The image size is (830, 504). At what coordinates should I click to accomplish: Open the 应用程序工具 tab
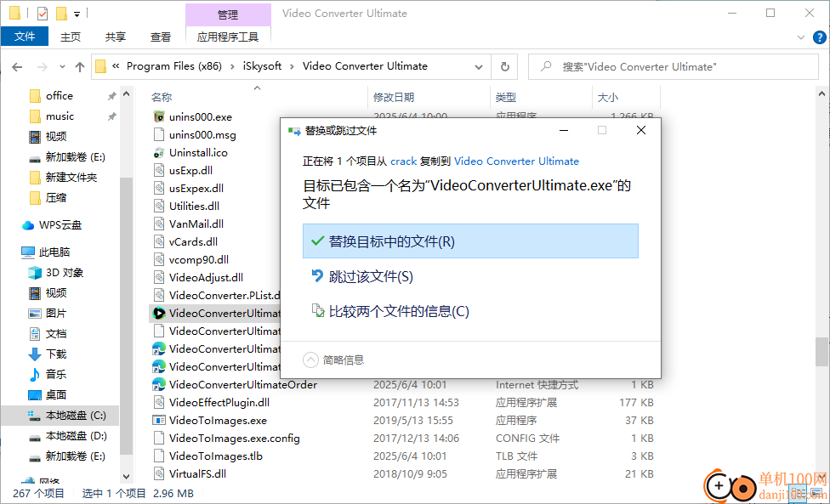click(228, 37)
